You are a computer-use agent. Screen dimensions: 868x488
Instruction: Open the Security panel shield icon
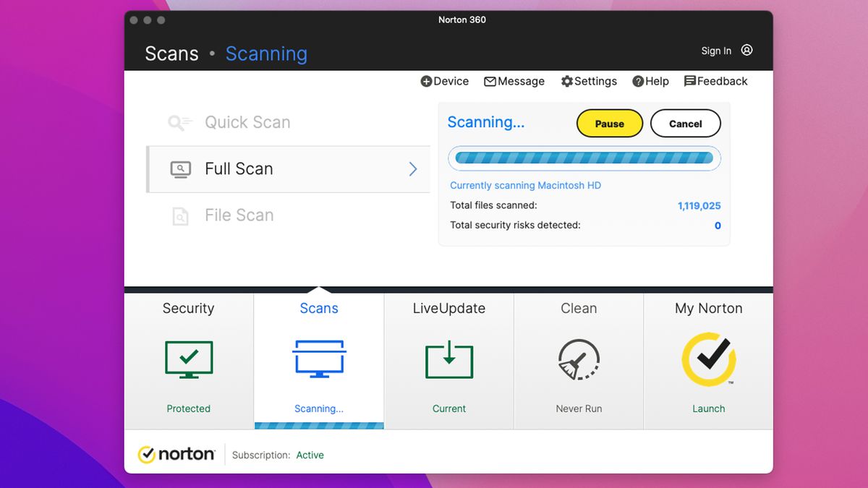(188, 359)
